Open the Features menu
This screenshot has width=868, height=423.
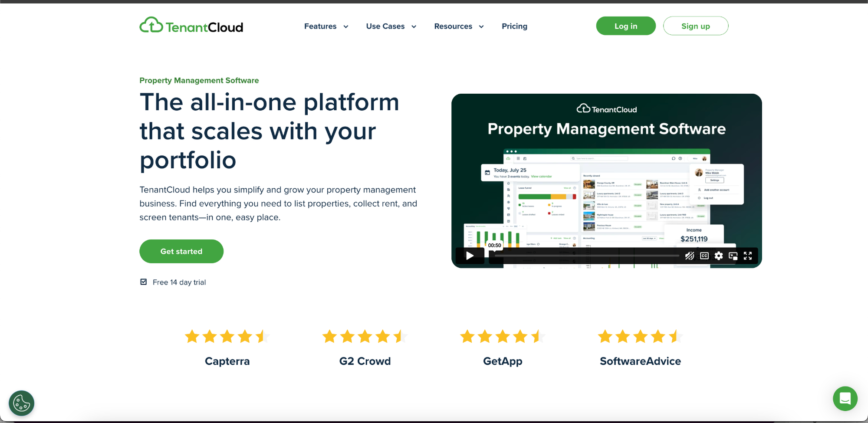click(x=320, y=26)
